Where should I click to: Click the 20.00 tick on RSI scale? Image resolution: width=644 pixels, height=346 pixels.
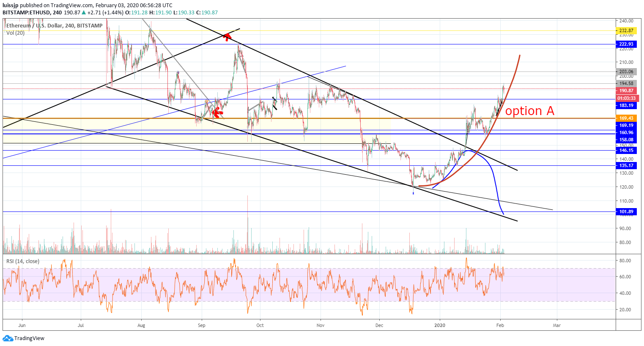(x=625, y=310)
